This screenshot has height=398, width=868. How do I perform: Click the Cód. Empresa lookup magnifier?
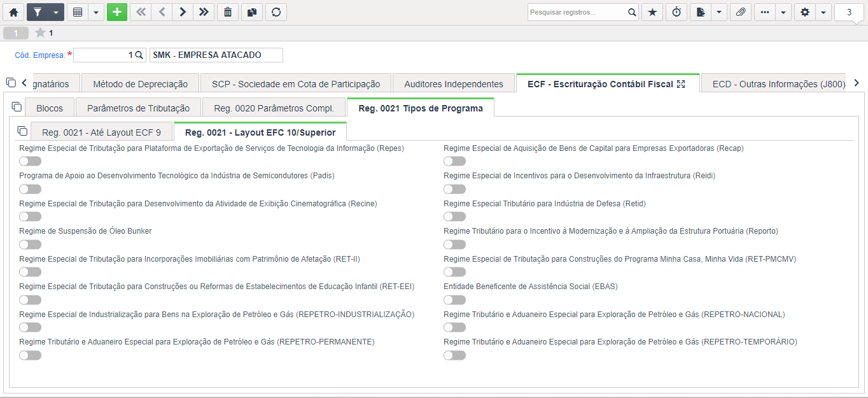[139, 55]
